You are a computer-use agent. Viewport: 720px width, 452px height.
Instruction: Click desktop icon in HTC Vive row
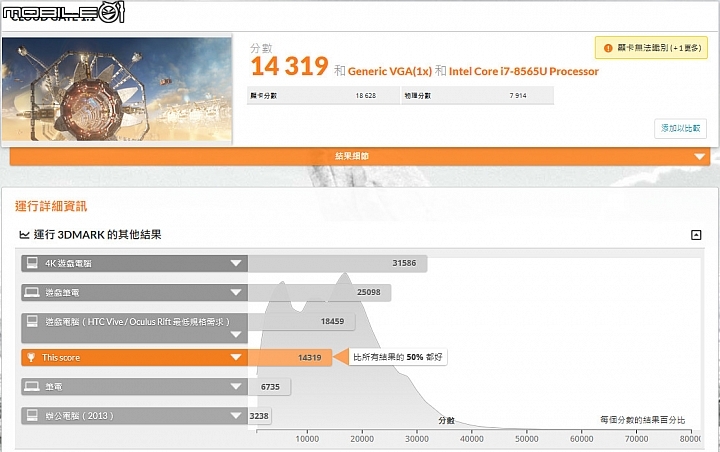pos(32,321)
